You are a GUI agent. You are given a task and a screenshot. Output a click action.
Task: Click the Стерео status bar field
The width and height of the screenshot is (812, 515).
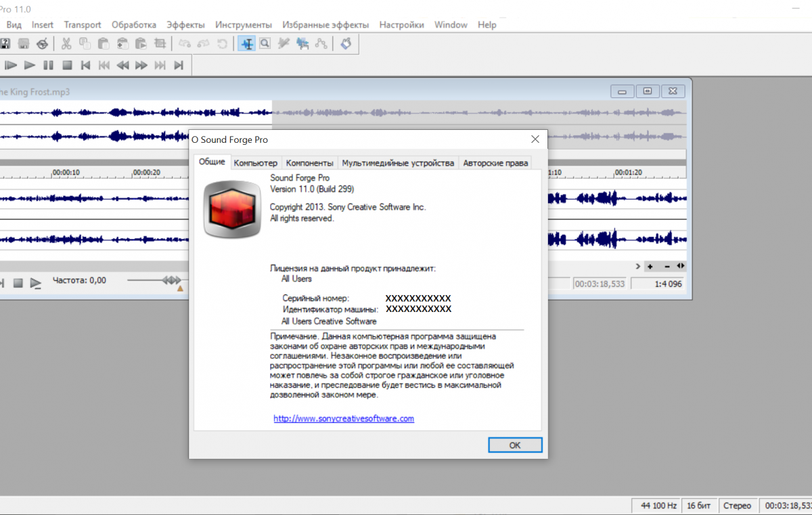pos(737,506)
